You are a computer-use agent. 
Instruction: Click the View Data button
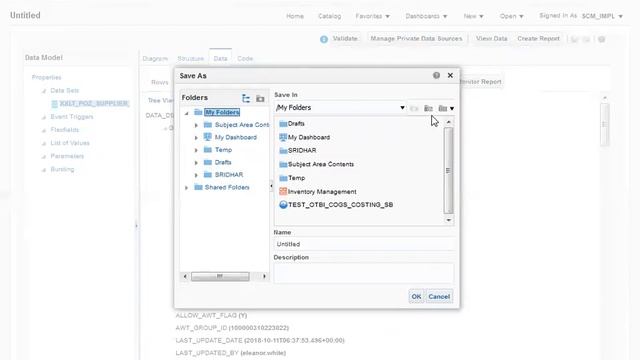491,38
